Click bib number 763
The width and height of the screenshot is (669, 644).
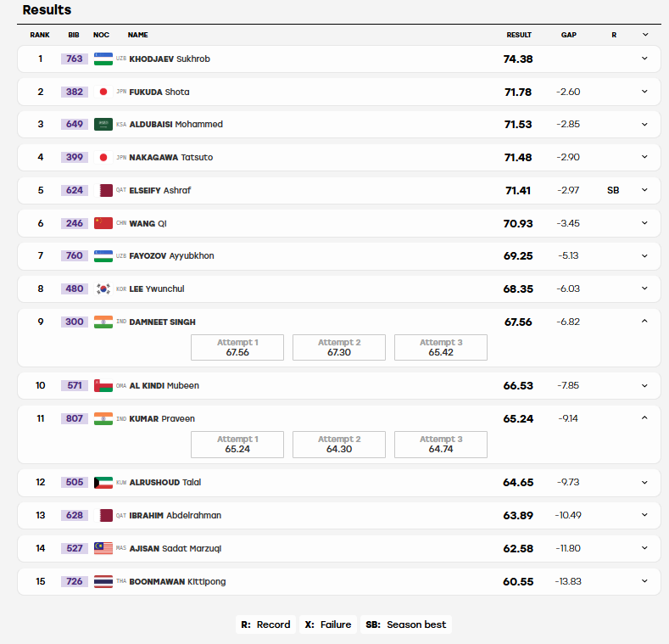[75, 59]
